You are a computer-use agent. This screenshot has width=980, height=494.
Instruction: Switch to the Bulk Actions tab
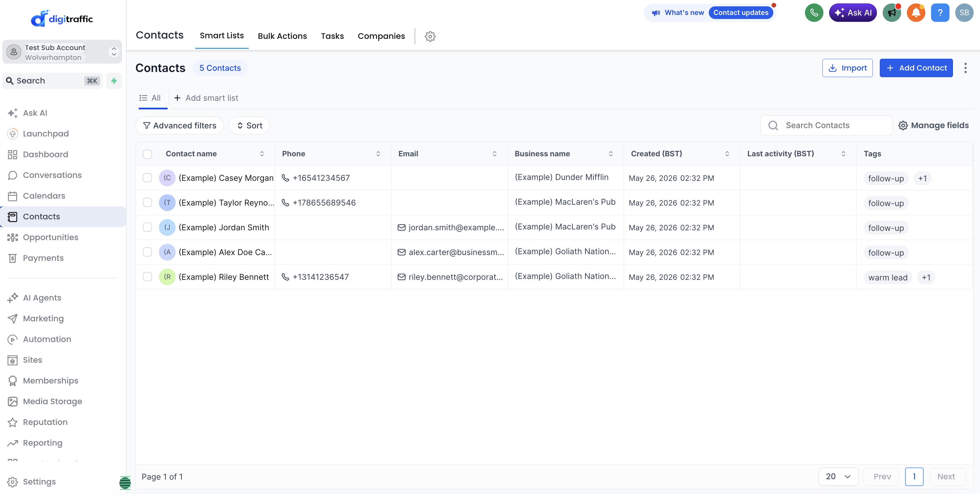[282, 36]
